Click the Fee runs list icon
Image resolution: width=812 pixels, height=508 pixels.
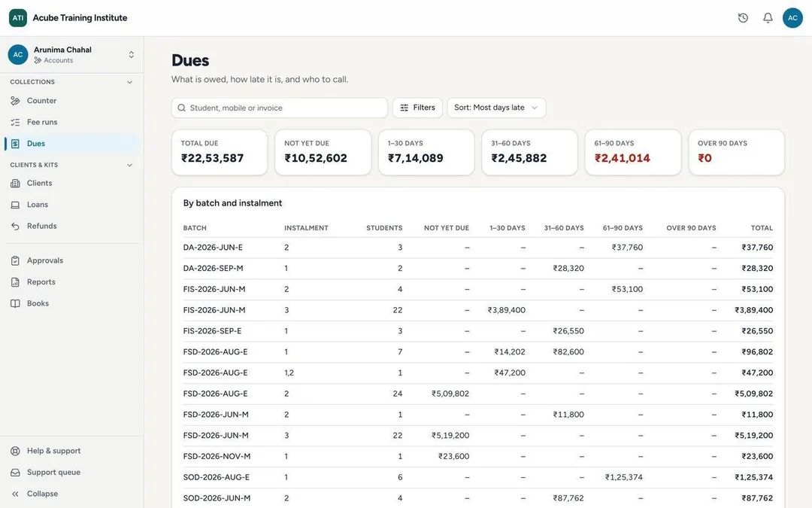click(15, 123)
